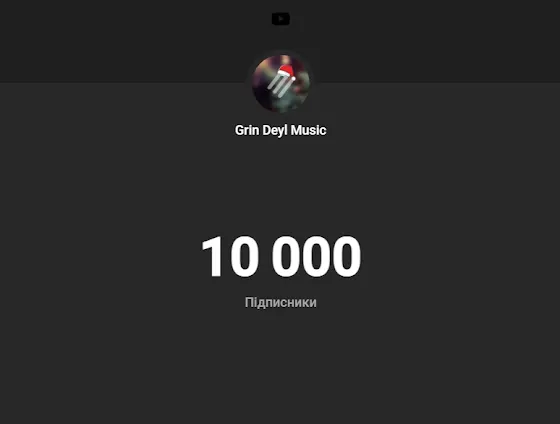Click the white stripes logo inside avatar
Viewport: 560px width, 424px height.
[x=279, y=87]
